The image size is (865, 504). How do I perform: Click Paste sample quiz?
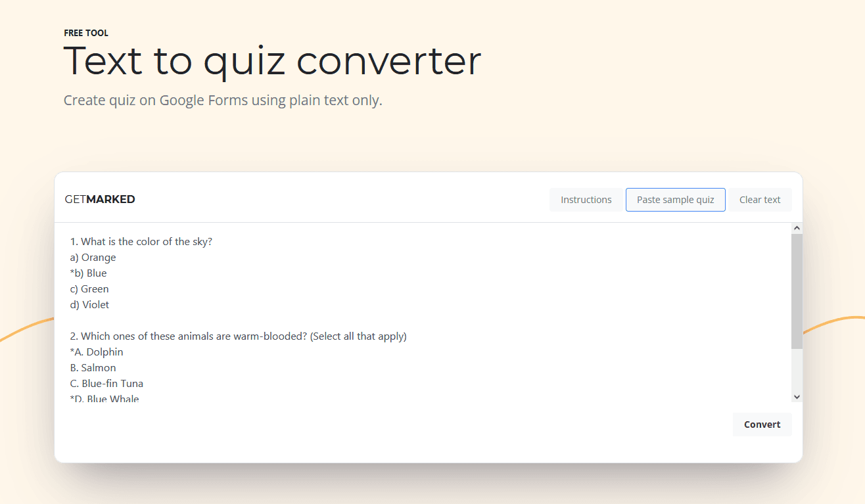point(675,199)
